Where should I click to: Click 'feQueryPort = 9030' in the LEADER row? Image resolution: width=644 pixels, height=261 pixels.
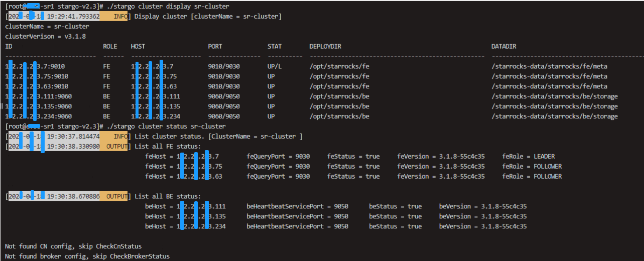coord(278,156)
